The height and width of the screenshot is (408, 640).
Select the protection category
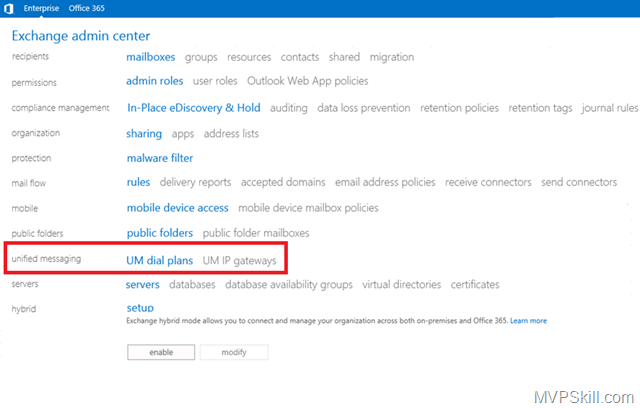click(x=31, y=158)
